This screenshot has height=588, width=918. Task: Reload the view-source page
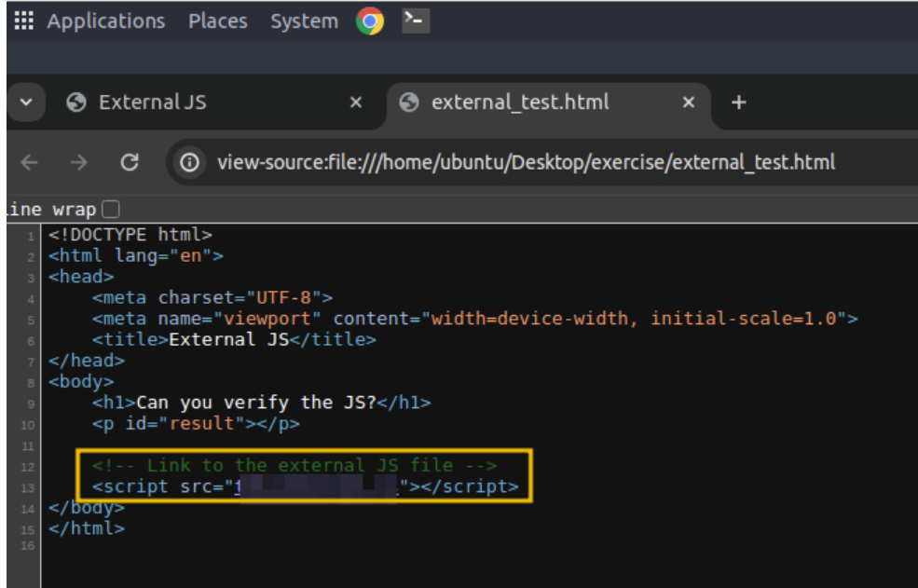[x=130, y=162]
